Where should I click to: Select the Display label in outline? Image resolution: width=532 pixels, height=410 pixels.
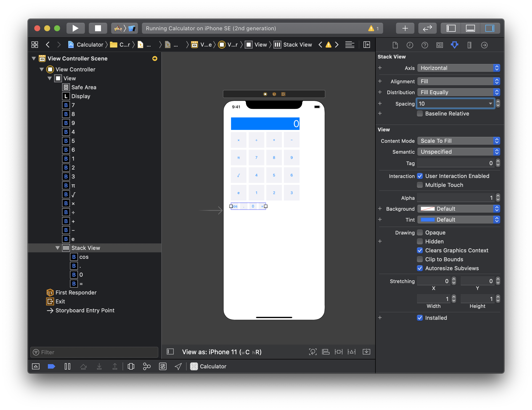[x=81, y=96]
